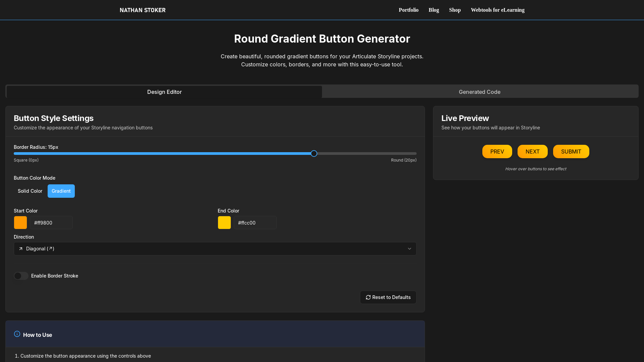Click the Reset to Defaults button
The width and height of the screenshot is (644, 362).
[x=388, y=297]
